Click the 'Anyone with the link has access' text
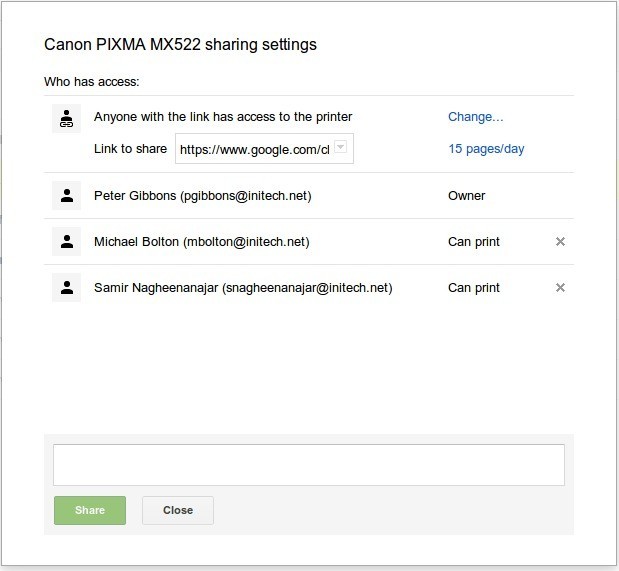This screenshot has height=571, width=619. (223, 117)
